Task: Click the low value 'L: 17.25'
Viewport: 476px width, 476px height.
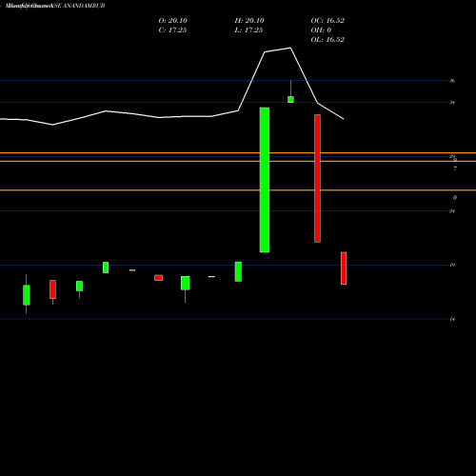Action: pyautogui.click(x=248, y=30)
